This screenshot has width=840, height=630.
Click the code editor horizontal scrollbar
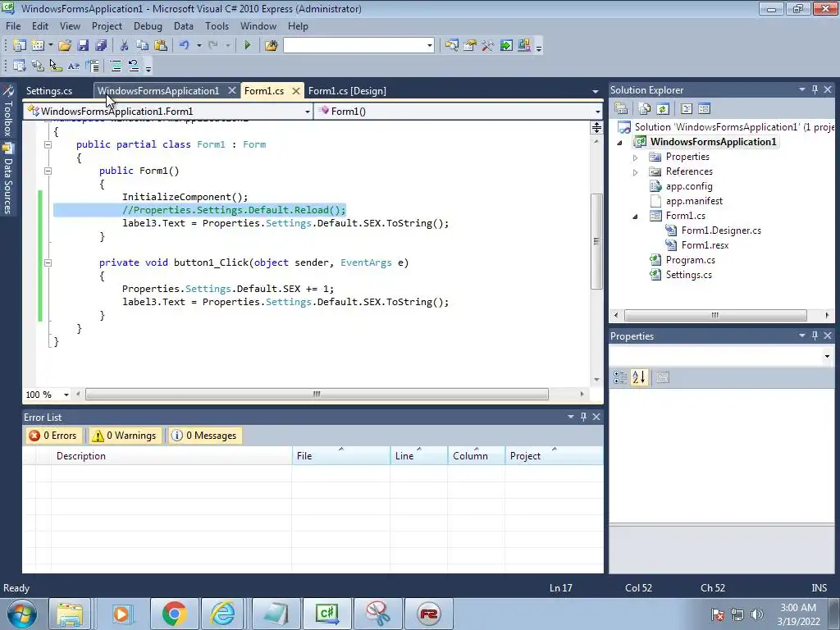coord(317,395)
